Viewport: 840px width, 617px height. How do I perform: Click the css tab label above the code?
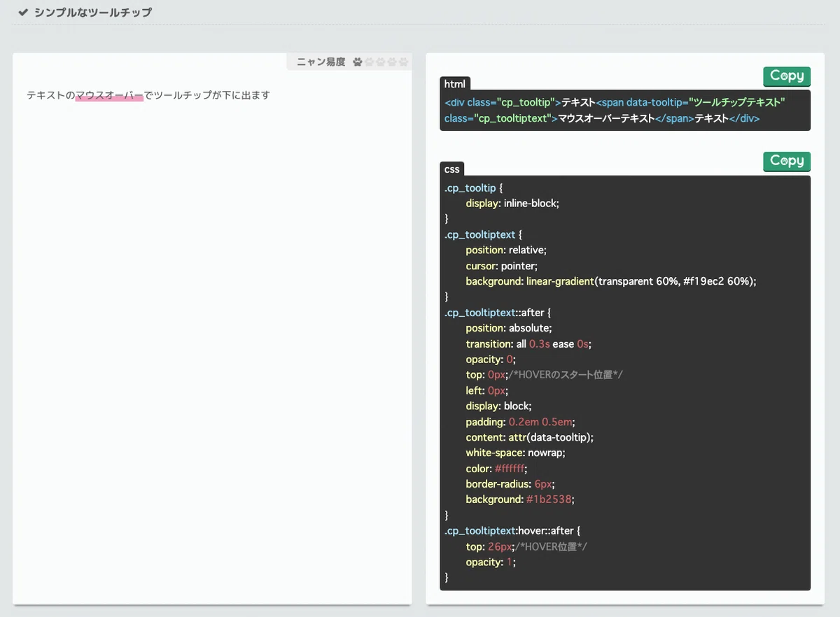coord(452,169)
